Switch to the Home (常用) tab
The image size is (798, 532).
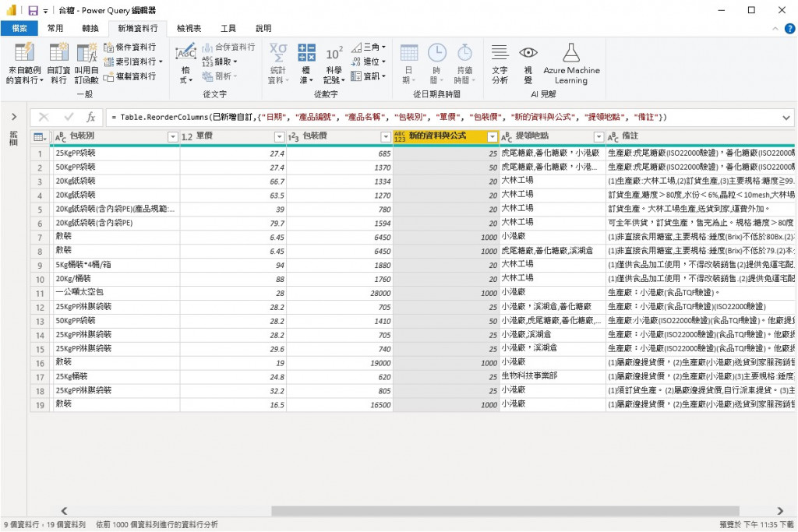[55, 29]
